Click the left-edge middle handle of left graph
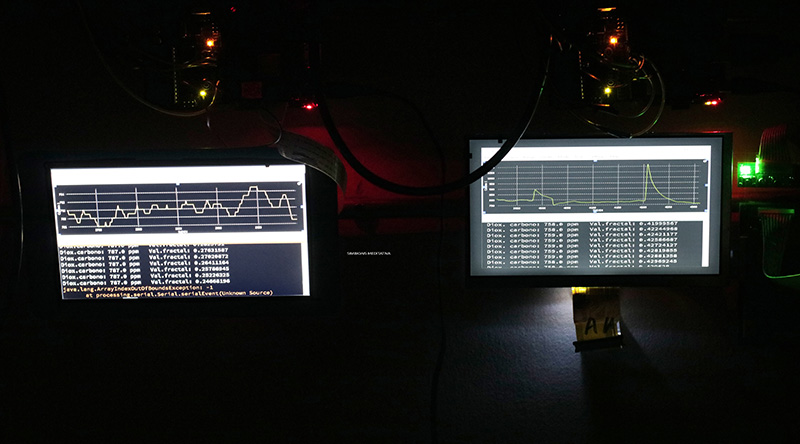Viewport: 800px width, 444px height. [58, 208]
